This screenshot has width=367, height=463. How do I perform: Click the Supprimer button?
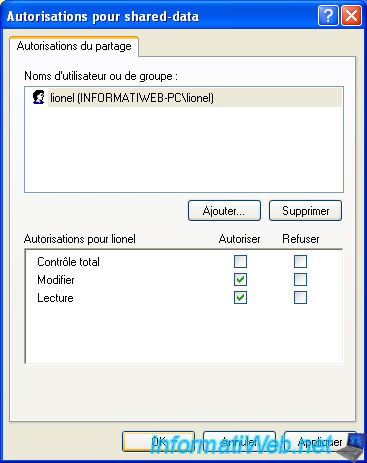[305, 211]
